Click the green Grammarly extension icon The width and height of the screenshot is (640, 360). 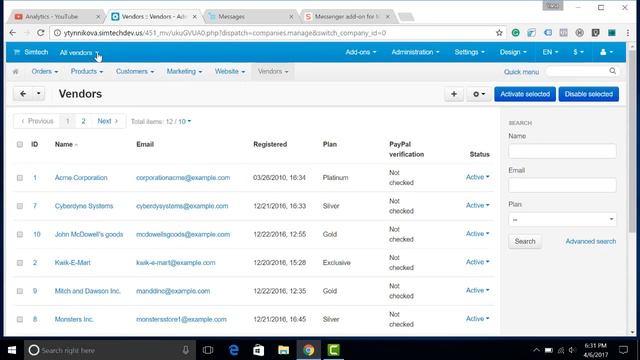pos(516,33)
